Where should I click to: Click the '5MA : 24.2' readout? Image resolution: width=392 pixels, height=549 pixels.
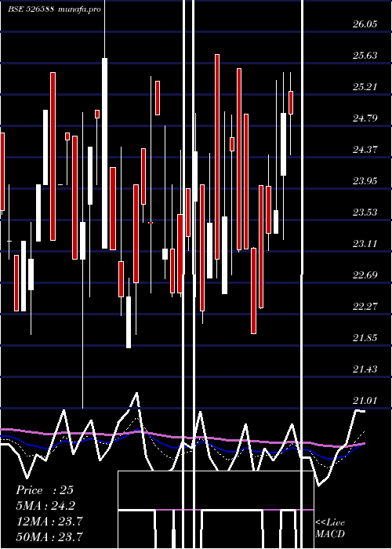[x=45, y=506]
